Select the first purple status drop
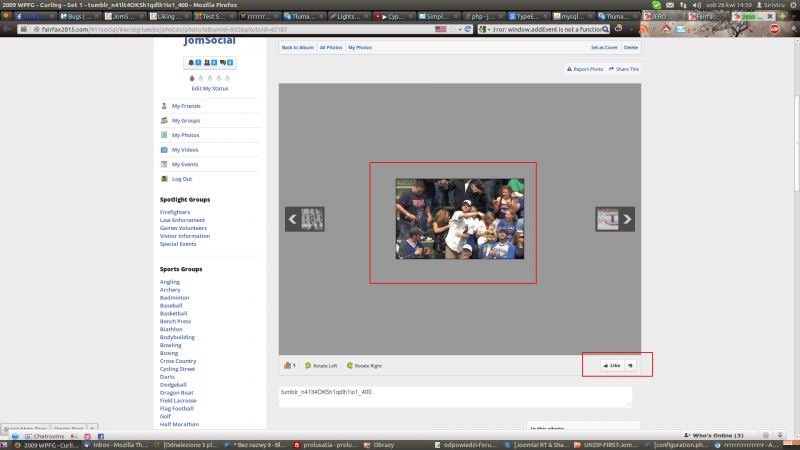The image size is (800, 450). (x=192, y=79)
